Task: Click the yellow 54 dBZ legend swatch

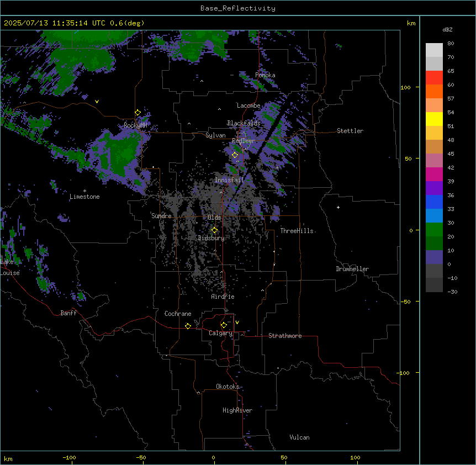Action: pos(434,119)
